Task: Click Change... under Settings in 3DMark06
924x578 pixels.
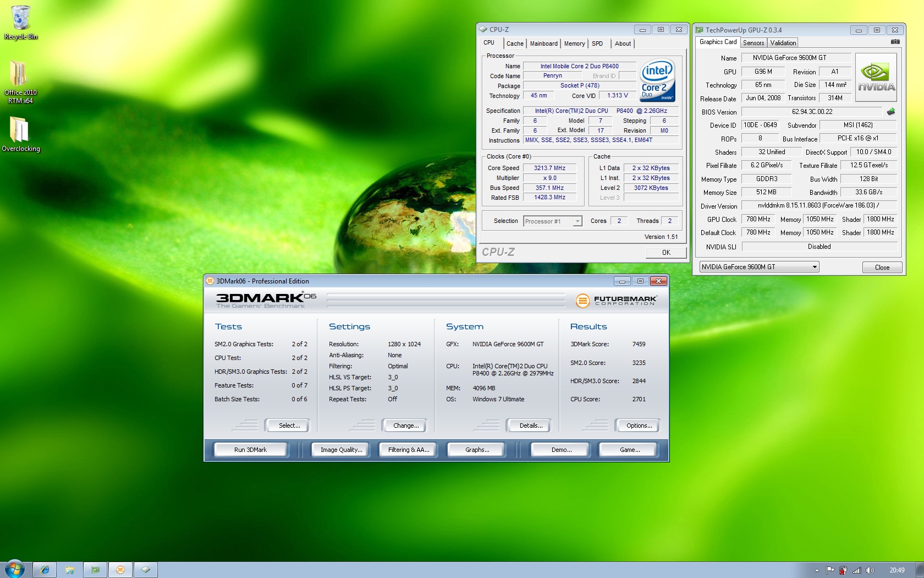Action: point(404,426)
